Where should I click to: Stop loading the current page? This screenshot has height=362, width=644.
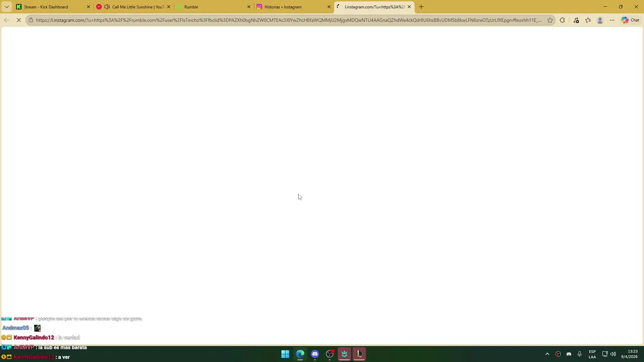[19, 20]
